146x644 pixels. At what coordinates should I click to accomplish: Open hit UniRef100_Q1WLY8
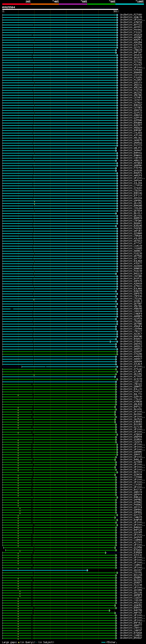click(x=131, y=17)
